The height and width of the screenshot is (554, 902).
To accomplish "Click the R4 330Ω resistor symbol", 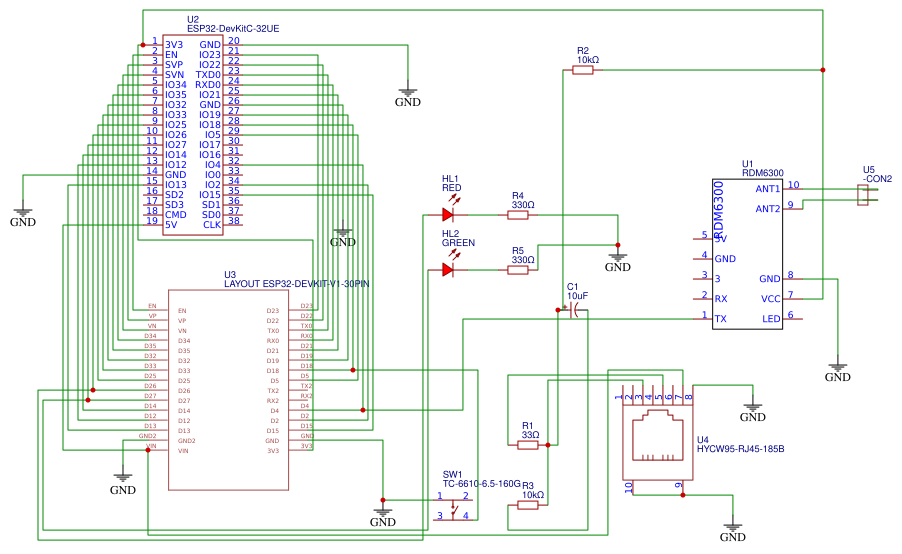I will pos(518,215).
